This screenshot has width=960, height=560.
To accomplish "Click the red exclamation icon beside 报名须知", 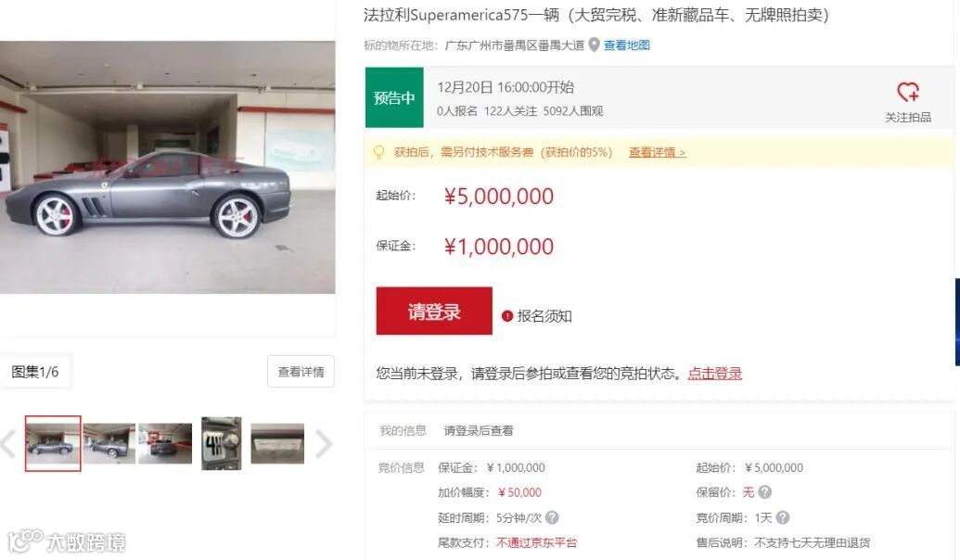I will pos(507,316).
